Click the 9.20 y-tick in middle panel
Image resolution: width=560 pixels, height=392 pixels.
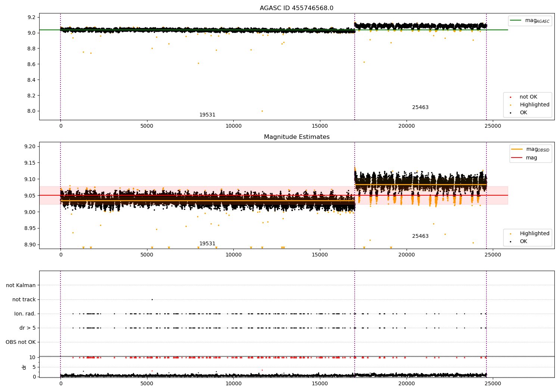point(29,146)
